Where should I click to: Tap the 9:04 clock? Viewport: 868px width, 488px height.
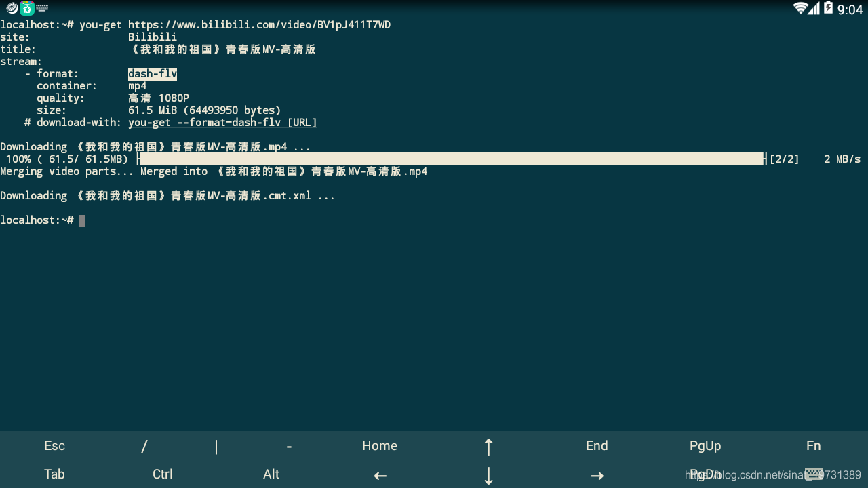[850, 9]
